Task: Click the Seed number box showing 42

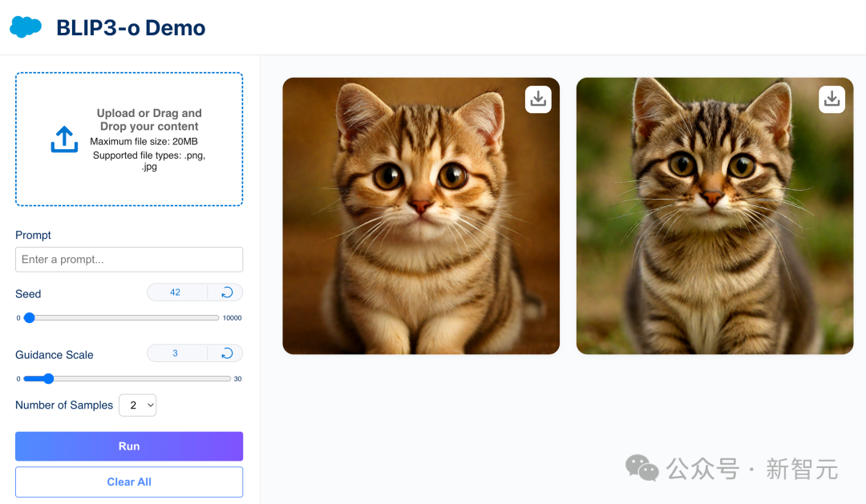Action: point(176,292)
